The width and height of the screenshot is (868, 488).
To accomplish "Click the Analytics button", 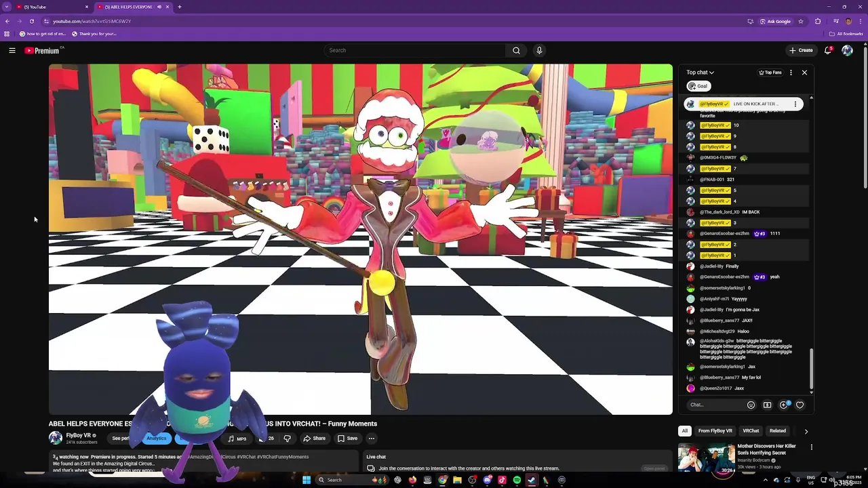I will point(157,439).
